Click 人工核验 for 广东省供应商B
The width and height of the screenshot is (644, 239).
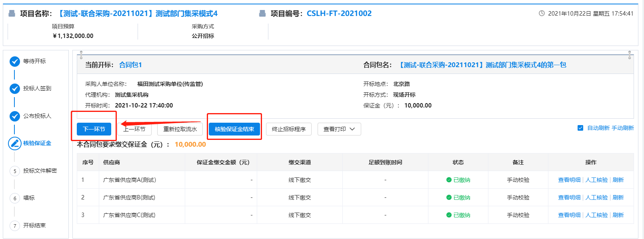coord(596,198)
